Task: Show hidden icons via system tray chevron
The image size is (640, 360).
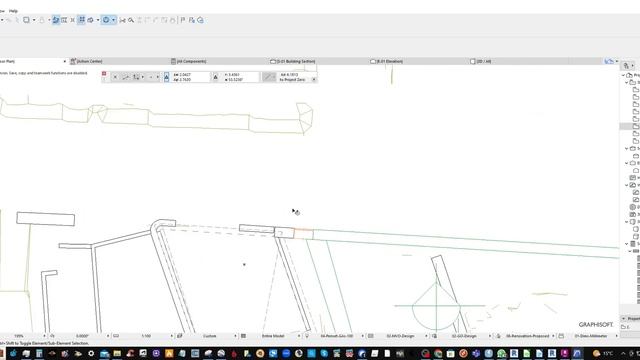Action: (623, 353)
